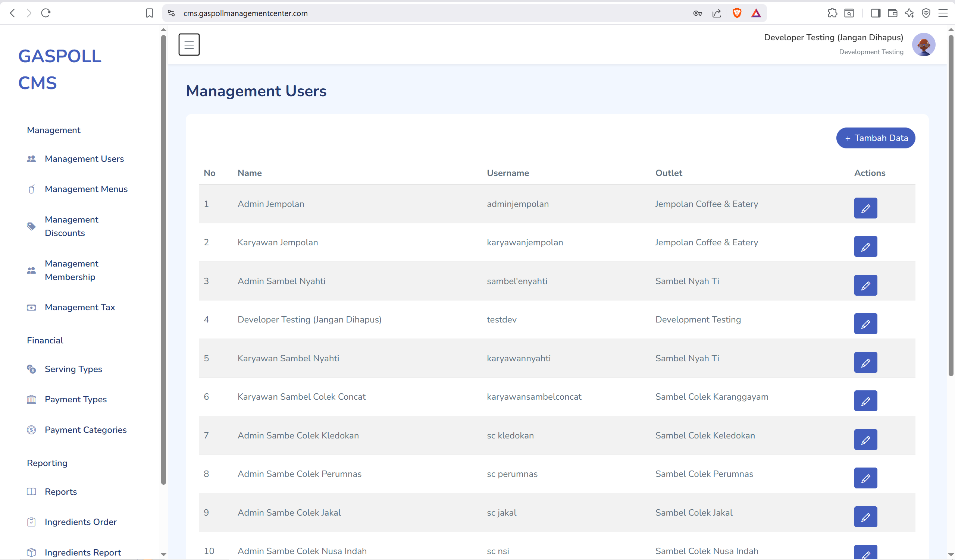
Task: Open Payment Types via the bank icon
Action: point(31,399)
